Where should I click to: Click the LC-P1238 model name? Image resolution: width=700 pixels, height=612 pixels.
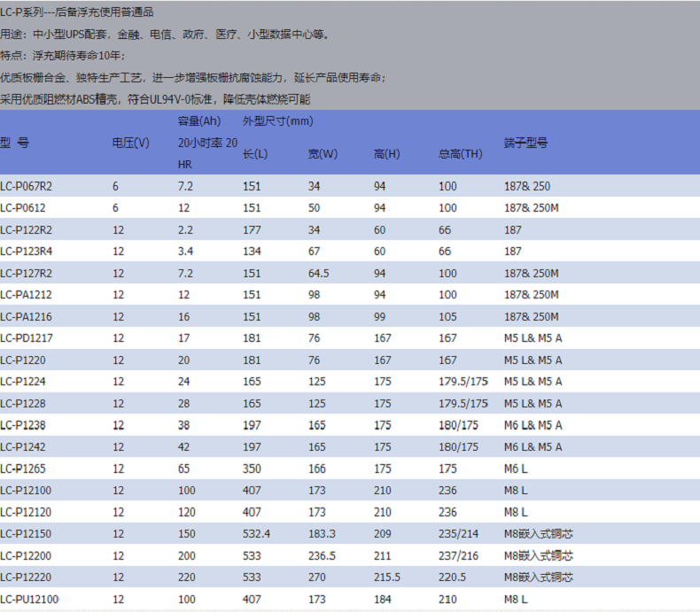23,425
